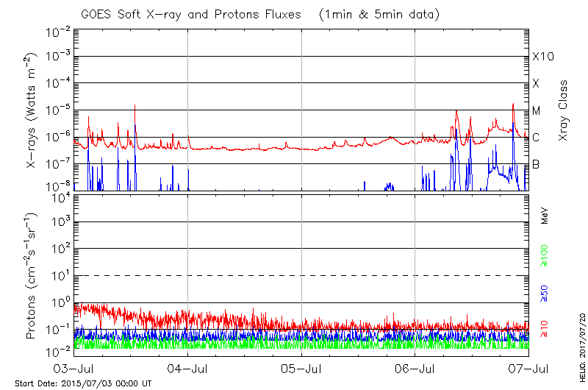This screenshot has height=390, width=588.
Task: Click the red ≥10 MeV legend label
Action: [x=545, y=330]
